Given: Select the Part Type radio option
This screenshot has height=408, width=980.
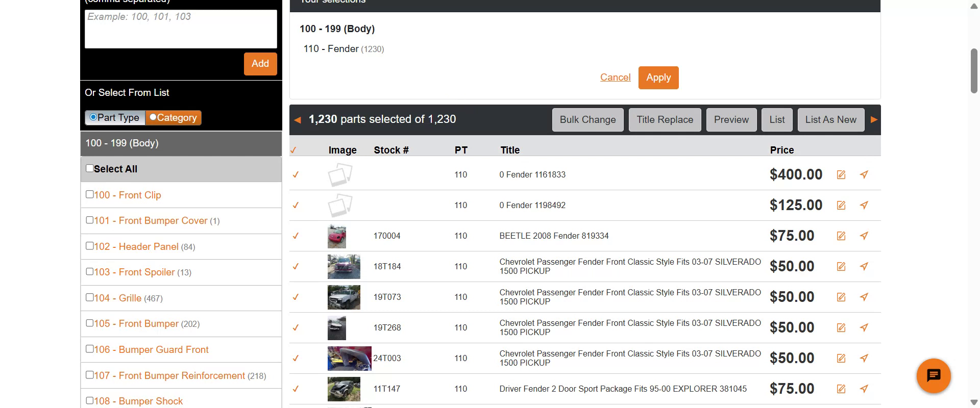Looking at the screenshot, I should pos(93,117).
